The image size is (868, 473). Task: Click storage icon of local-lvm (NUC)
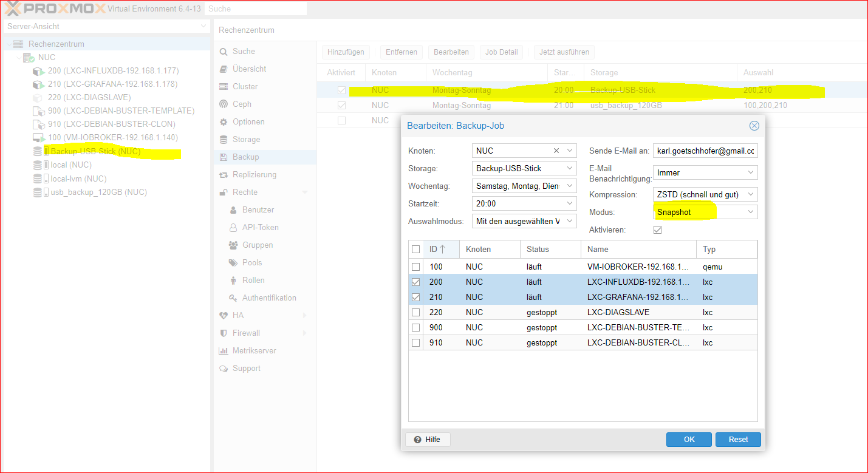38,179
